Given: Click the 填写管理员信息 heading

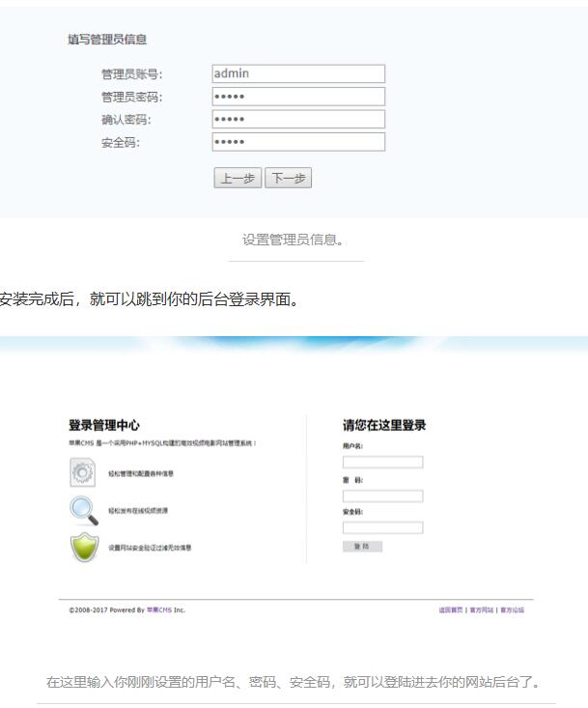Looking at the screenshot, I should pos(107,40).
